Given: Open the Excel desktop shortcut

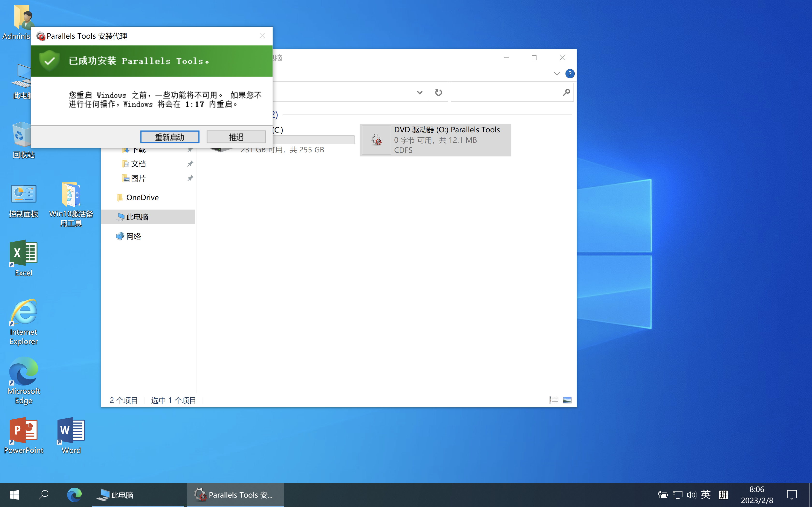Looking at the screenshot, I should 23,258.
